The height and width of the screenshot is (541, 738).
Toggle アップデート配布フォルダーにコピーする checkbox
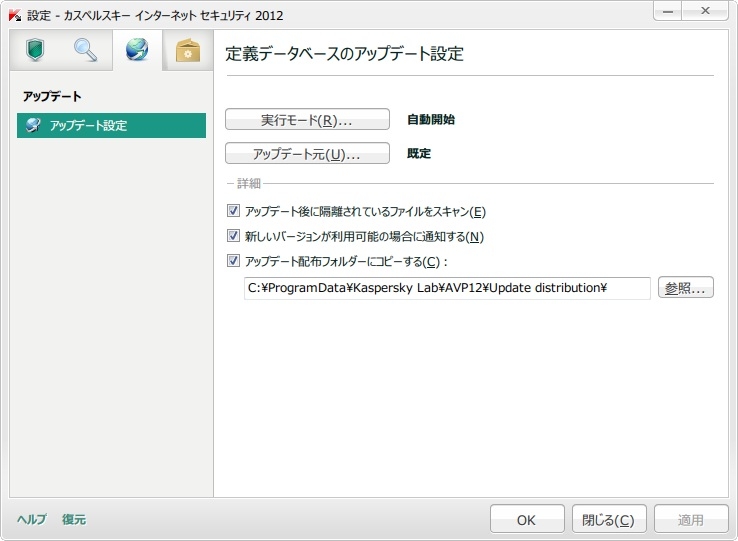point(233,260)
